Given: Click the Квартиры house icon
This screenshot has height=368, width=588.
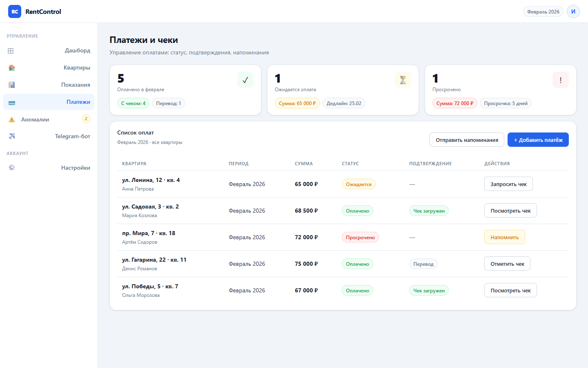Looking at the screenshot, I should click(12, 68).
